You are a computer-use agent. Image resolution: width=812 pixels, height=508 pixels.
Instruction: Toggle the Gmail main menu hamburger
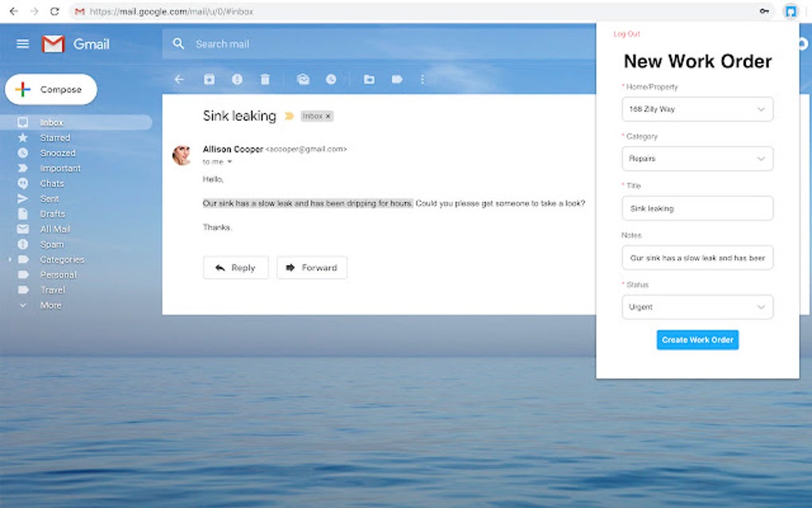pyautogui.click(x=23, y=44)
